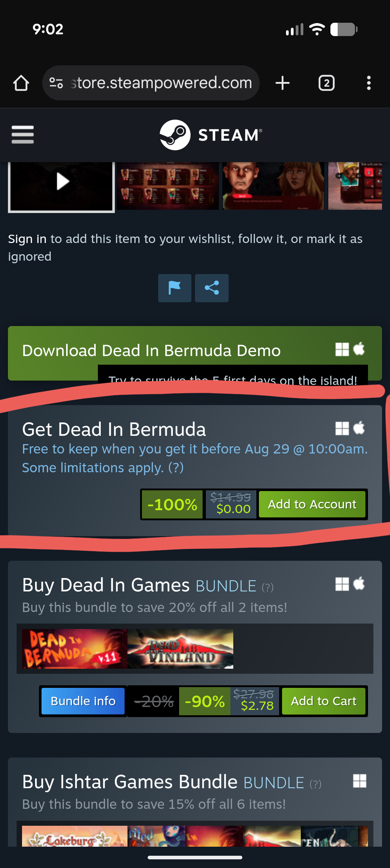Open the browser tab switcher showing 2
The image size is (390, 868).
pos(326,83)
